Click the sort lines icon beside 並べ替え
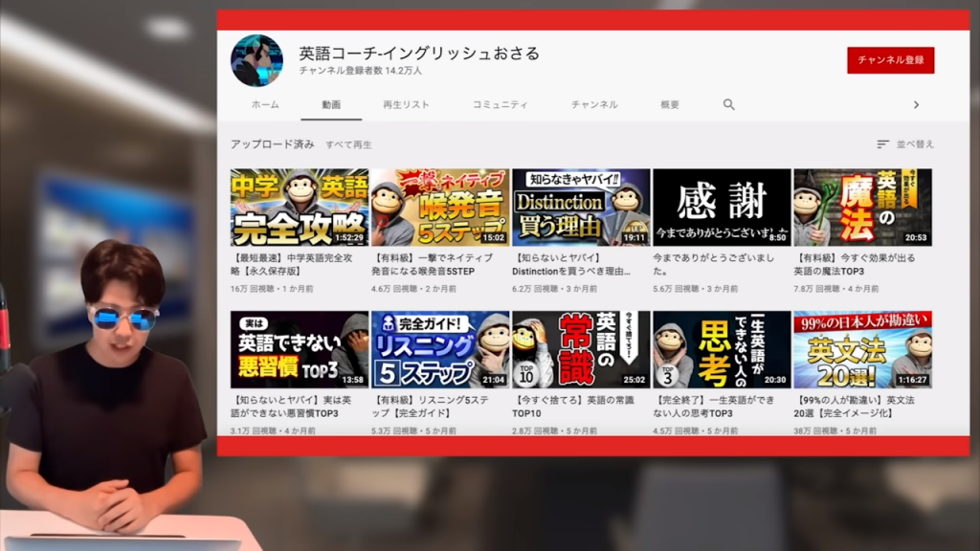This screenshot has width=980, height=551. tap(882, 144)
